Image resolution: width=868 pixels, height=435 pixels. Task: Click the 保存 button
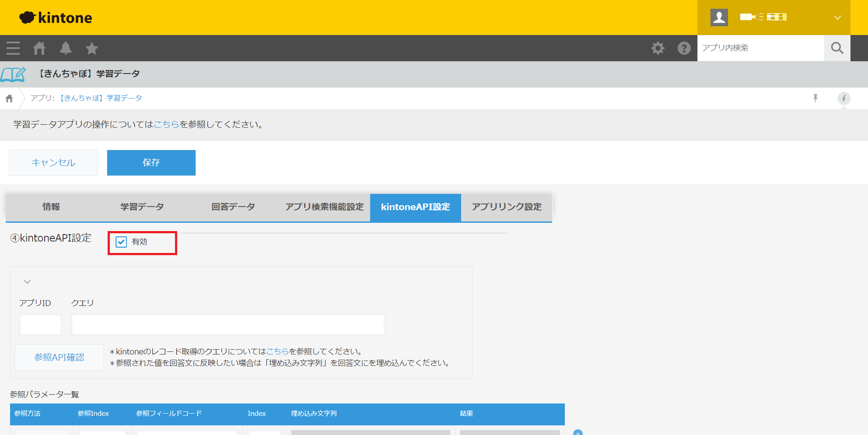point(151,163)
